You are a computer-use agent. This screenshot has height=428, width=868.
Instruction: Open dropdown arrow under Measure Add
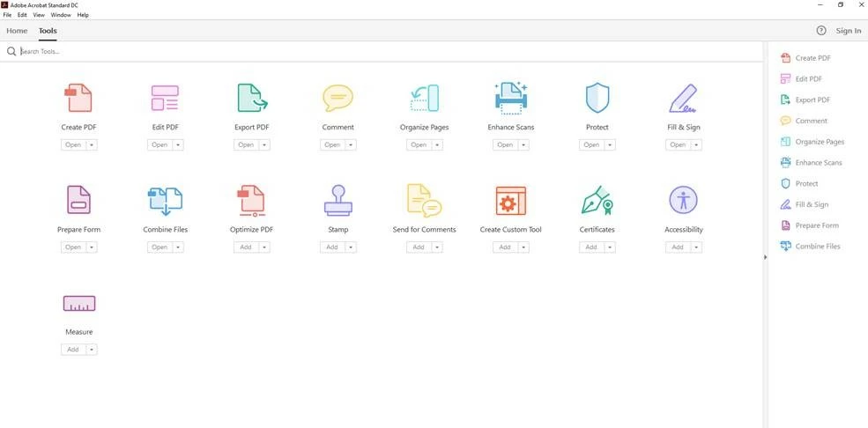pyautogui.click(x=92, y=350)
